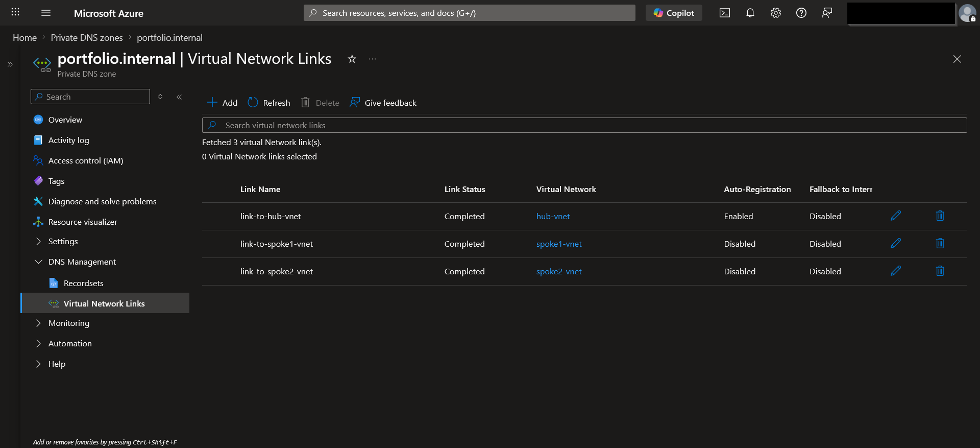Viewport: 980px width, 448px height.
Task: Favorite this page with the star icon
Action: (352, 59)
